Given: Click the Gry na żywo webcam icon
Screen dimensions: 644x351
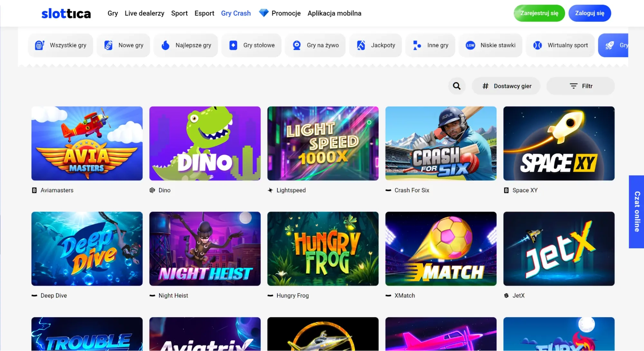Looking at the screenshot, I should (297, 45).
